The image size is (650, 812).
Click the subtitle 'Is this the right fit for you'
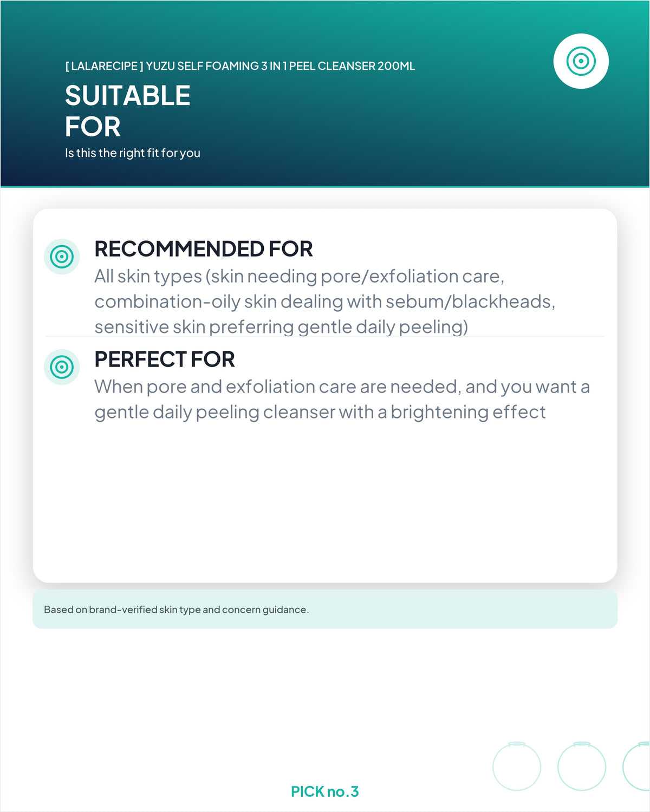[x=133, y=153]
